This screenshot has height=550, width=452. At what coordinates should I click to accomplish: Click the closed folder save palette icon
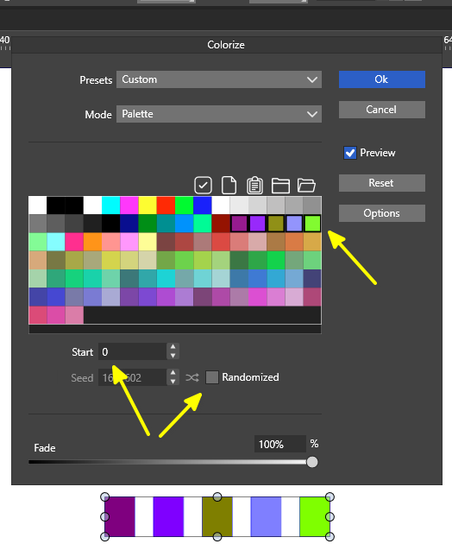(281, 186)
